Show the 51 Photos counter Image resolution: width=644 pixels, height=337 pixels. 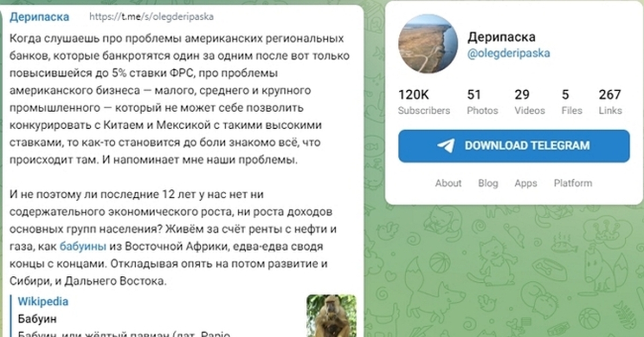(x=482, y=102)
